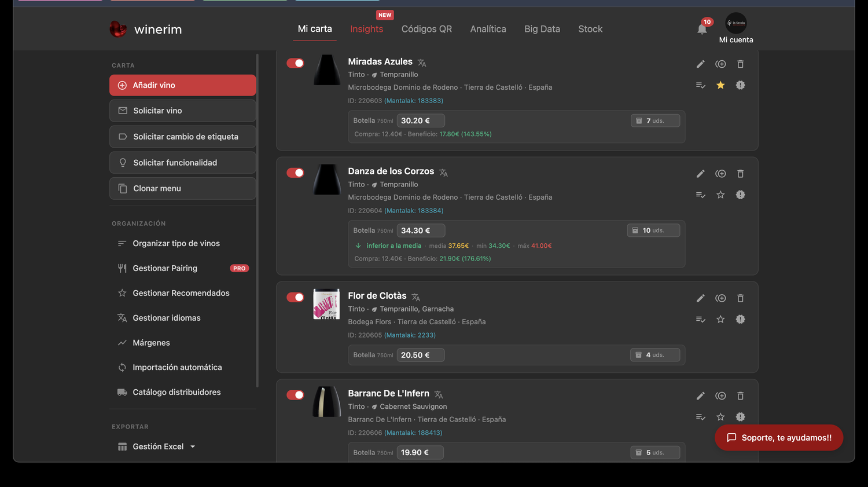Click the 7 uds. stock field
Image resolution: width=868 pixels, height=487 pixels.
[x=655, y=120]
